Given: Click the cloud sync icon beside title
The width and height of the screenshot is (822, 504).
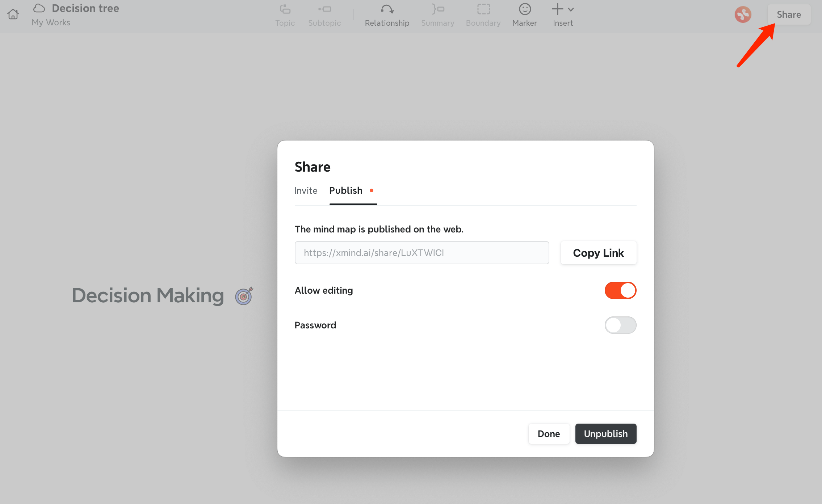Looking at the screenshot, I should 39,8.
